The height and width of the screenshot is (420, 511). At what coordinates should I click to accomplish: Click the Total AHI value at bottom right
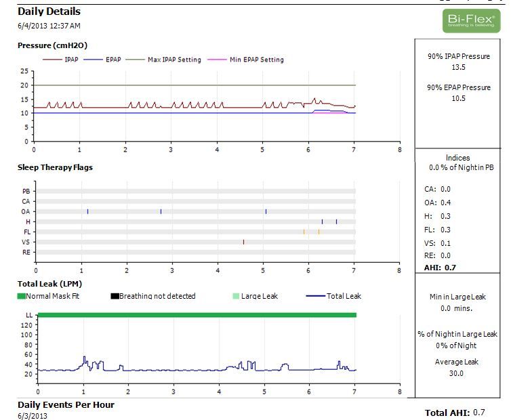point(479,413)
